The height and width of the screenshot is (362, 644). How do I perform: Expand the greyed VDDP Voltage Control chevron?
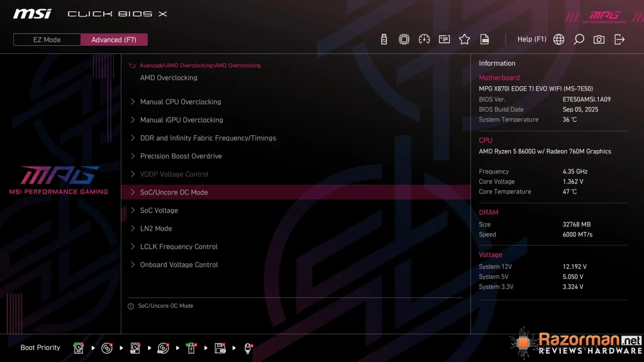pos(133,173)
